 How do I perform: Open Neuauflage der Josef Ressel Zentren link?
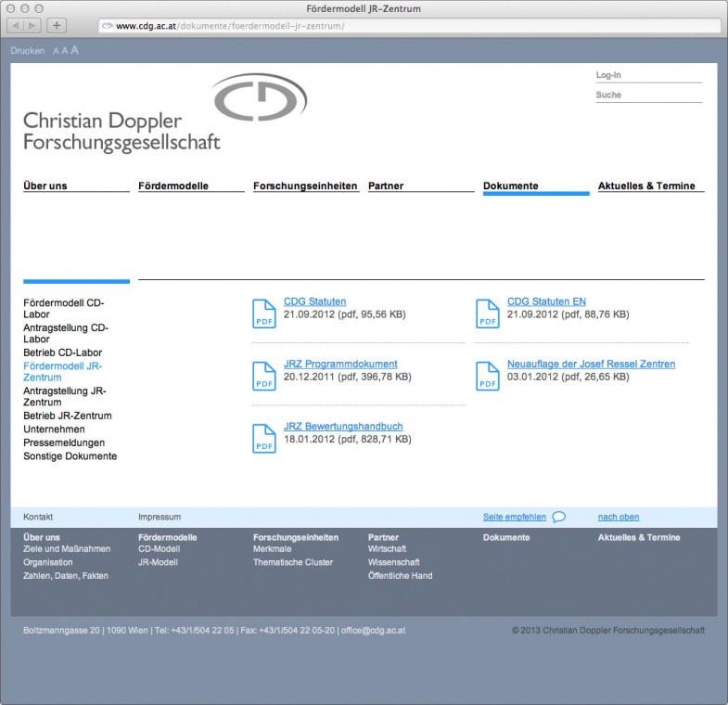click(591, 364)
